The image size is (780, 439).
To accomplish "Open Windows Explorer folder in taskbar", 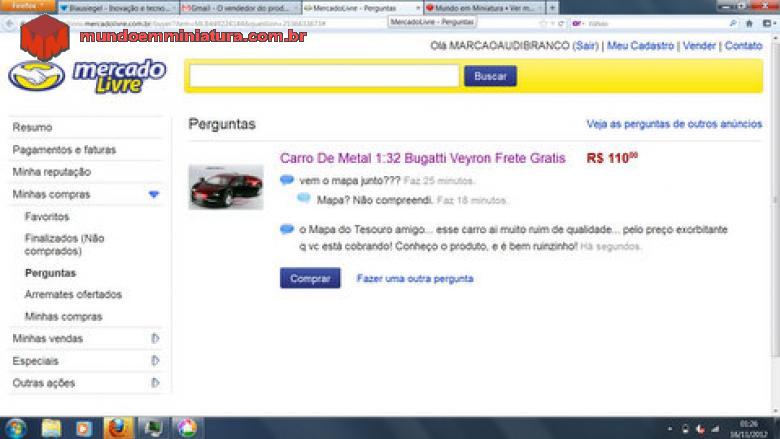I will (x=51, y=428).
